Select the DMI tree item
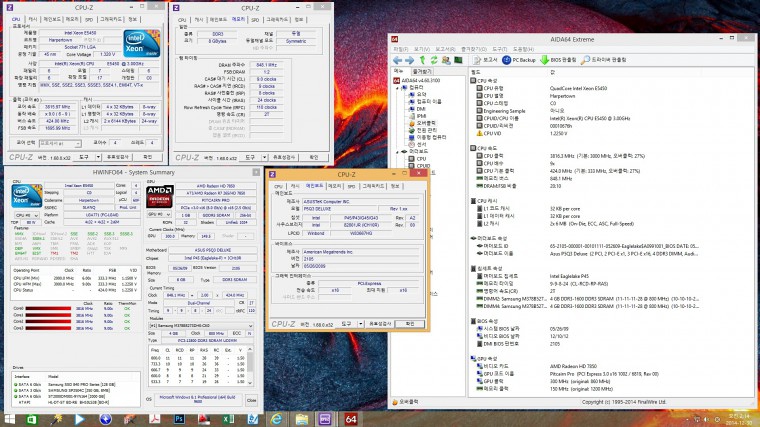760x427 pixels. (x=418, y=109)
